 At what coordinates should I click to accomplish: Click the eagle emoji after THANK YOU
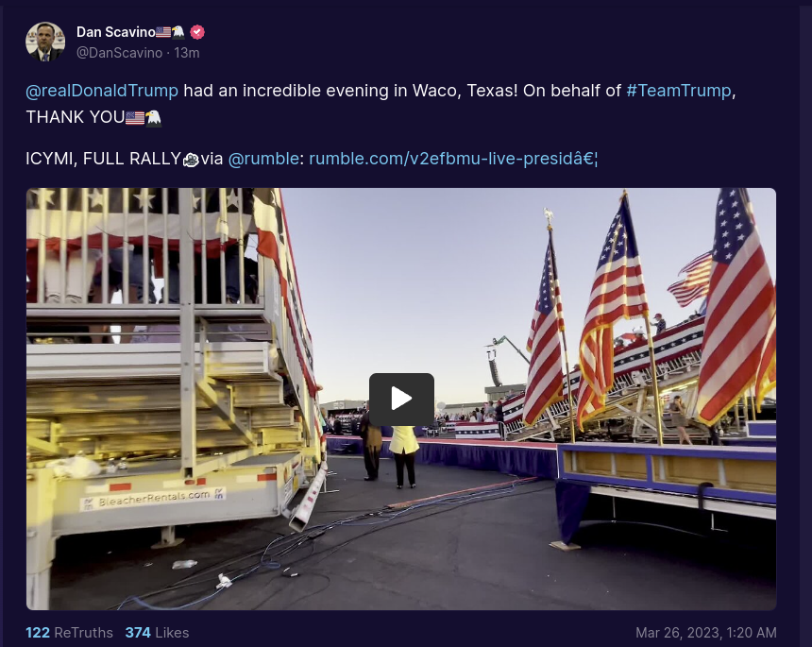pos(153,118)
